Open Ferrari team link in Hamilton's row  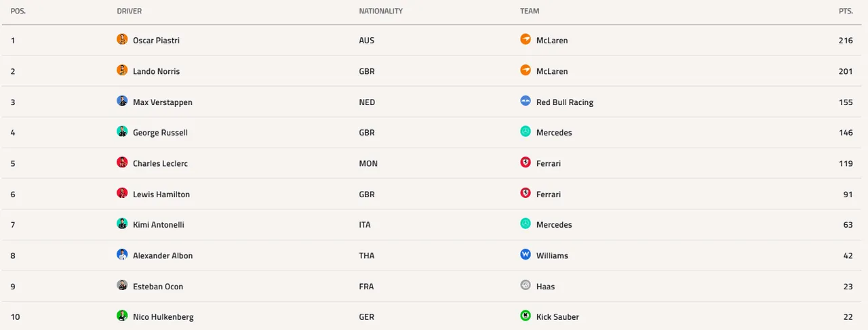(549, 194)
